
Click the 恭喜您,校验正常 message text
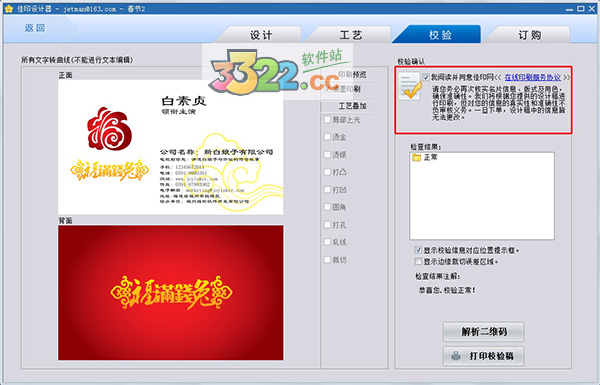pyautogui.click(x=447, y=290)
